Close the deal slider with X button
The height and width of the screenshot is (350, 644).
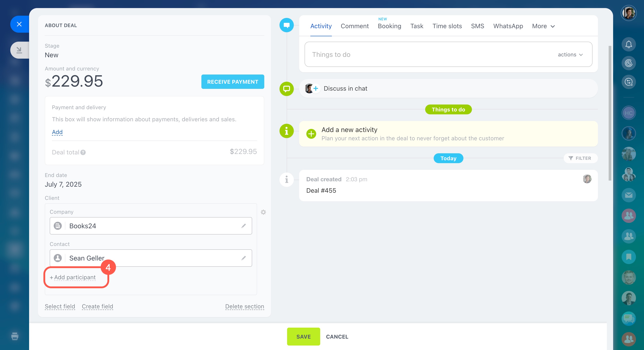19,24
